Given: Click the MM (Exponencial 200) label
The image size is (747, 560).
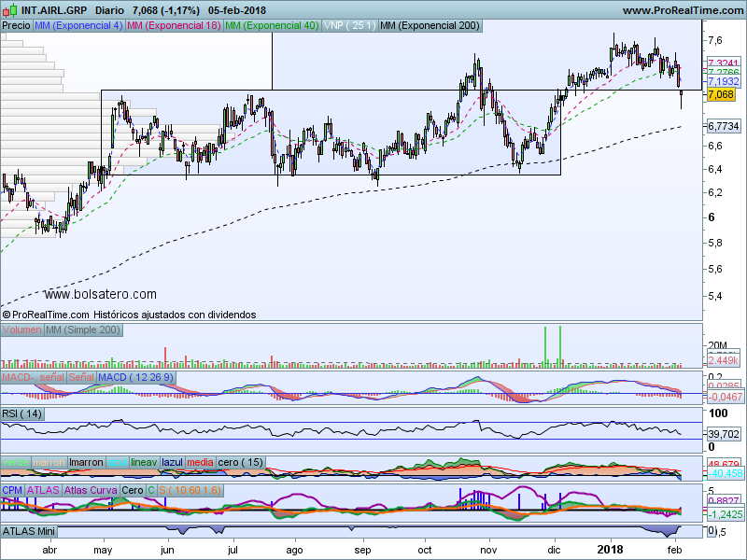Looking at the screenshot, I should click(430, 26).
